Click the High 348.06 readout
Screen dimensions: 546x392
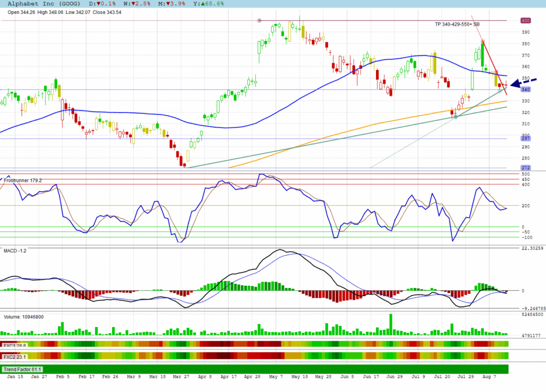pyautogui.click(x=50, y=12)
